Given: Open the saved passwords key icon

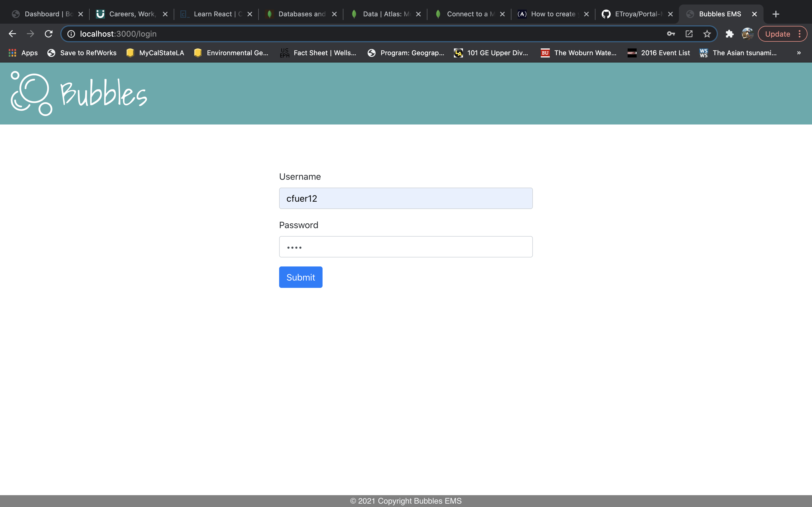Looking at the screenshot, I should pyautogui.click(x=671, y=34).
